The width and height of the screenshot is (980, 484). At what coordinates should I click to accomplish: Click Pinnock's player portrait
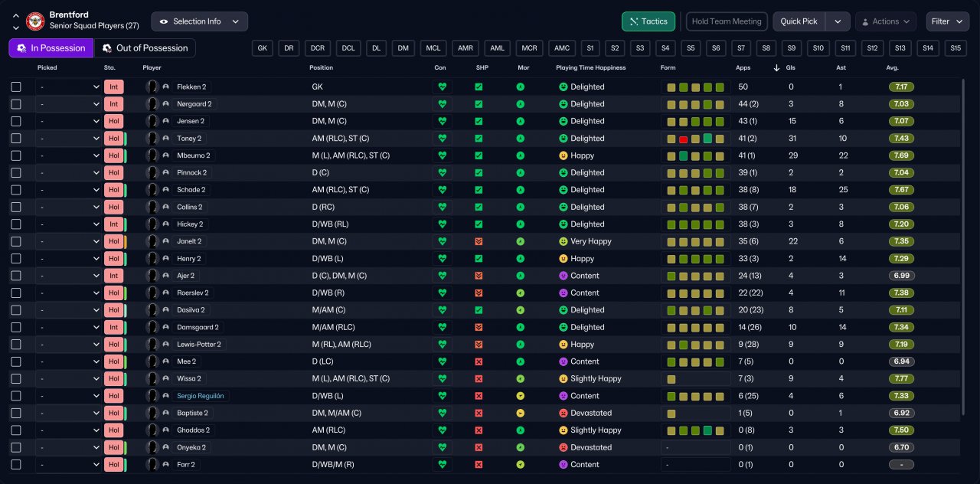pos(152,172)
